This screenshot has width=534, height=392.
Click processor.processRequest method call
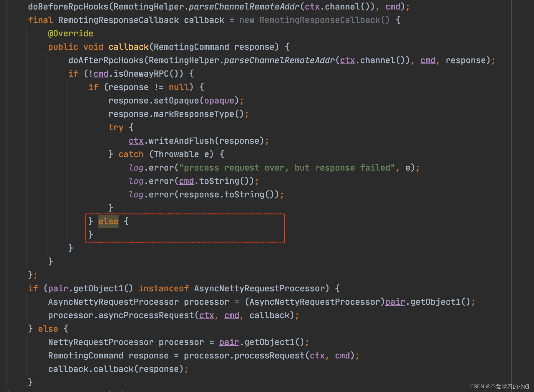coord(244,355)
